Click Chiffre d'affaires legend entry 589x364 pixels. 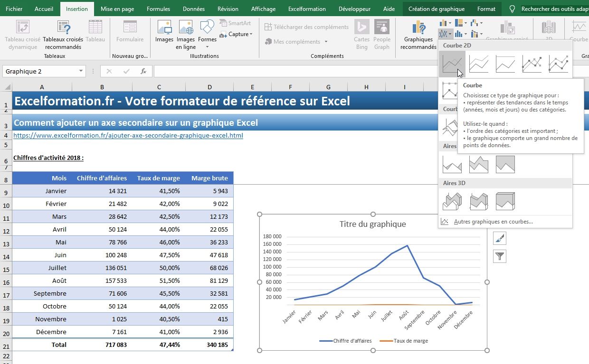click(x=345, y=341)
